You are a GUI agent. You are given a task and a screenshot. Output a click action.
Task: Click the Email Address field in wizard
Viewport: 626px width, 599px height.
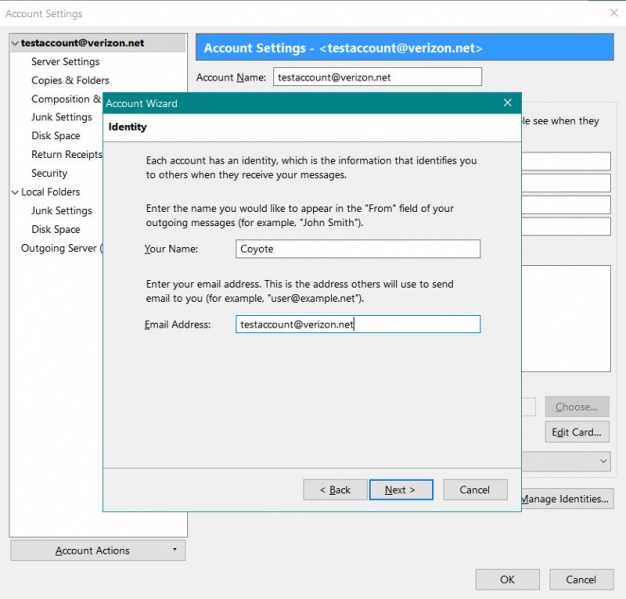pos(358,324)
